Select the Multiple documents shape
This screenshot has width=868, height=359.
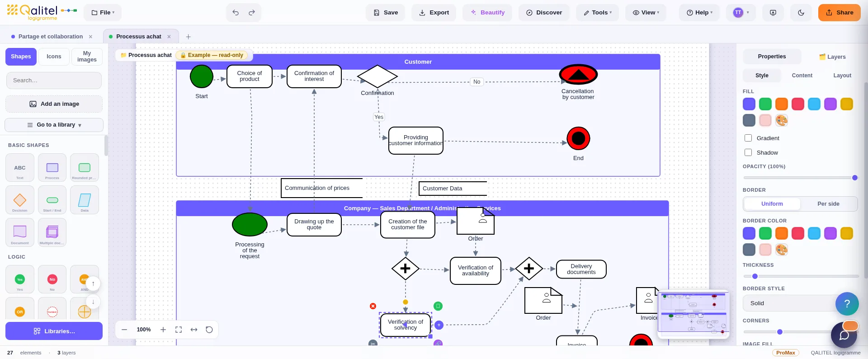52,232
